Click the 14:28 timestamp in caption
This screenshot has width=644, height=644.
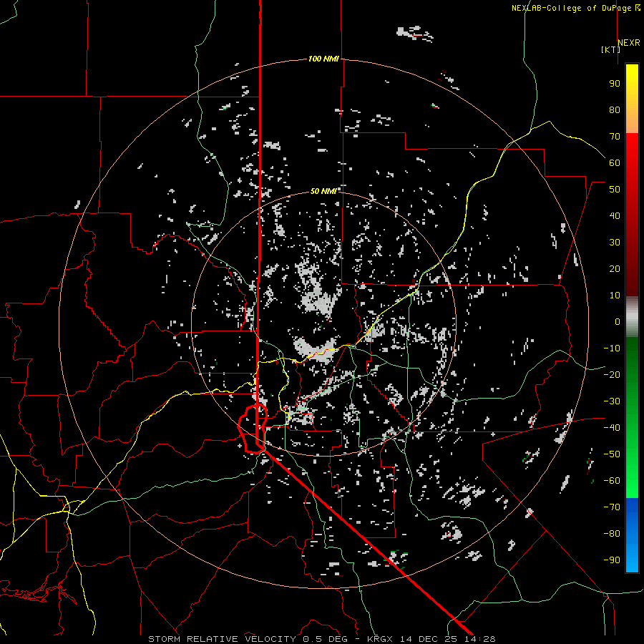[479, 639]
